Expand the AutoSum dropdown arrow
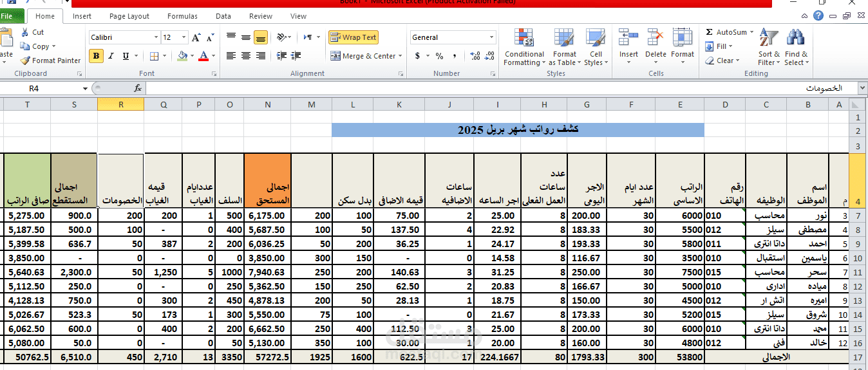This screenshot has width=868, height=370. click(751, 32)
